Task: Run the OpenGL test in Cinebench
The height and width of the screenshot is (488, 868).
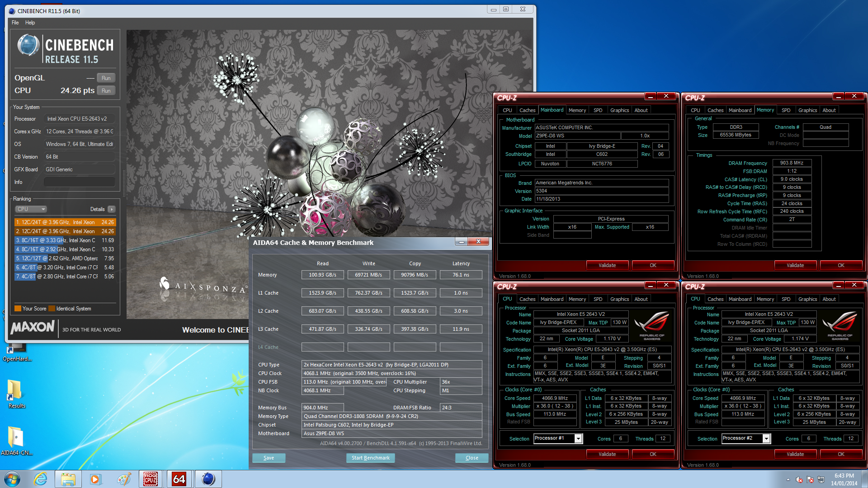Action: pyautogui.click(x=106, y=78)
